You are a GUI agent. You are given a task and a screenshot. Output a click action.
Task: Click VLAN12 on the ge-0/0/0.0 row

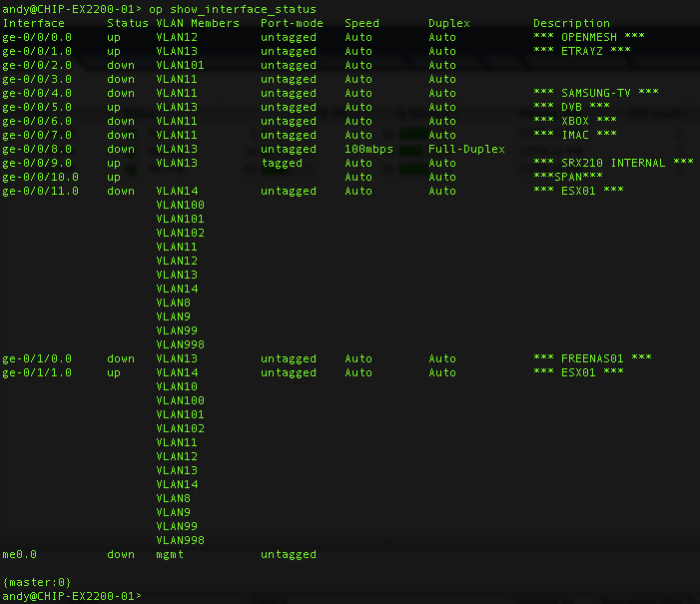[177, 38]
